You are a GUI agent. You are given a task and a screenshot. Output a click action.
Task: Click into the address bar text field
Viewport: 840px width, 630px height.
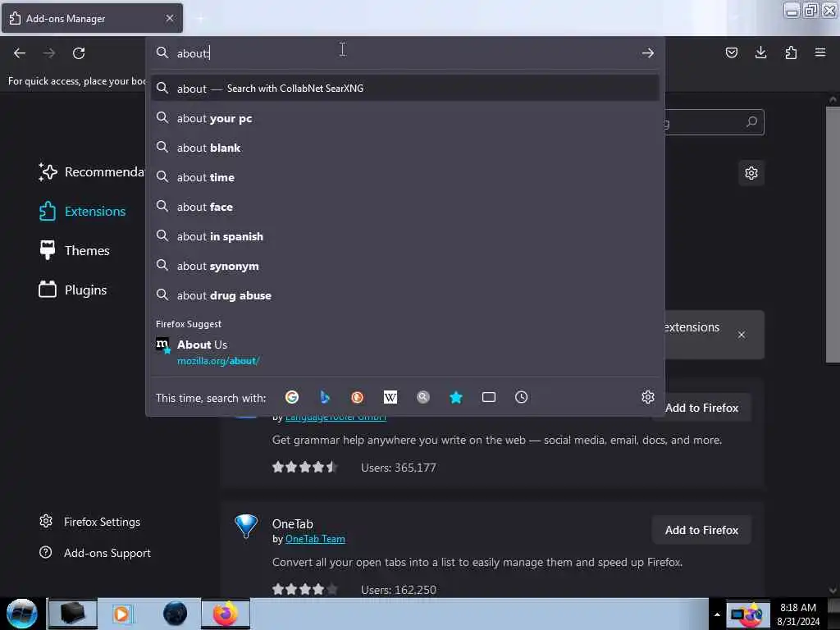point(405,53)
